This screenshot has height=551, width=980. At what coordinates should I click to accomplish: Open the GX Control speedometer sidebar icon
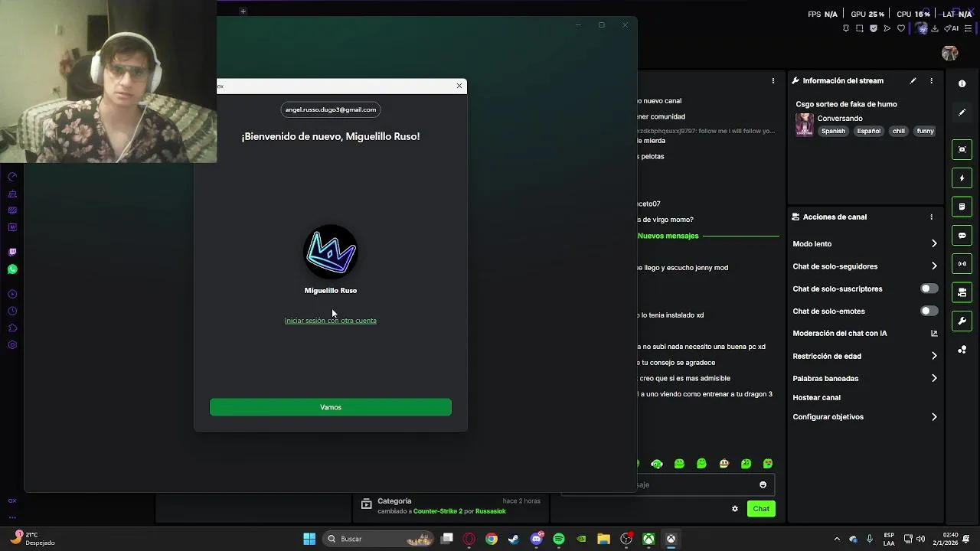click(x=12, y=177)
